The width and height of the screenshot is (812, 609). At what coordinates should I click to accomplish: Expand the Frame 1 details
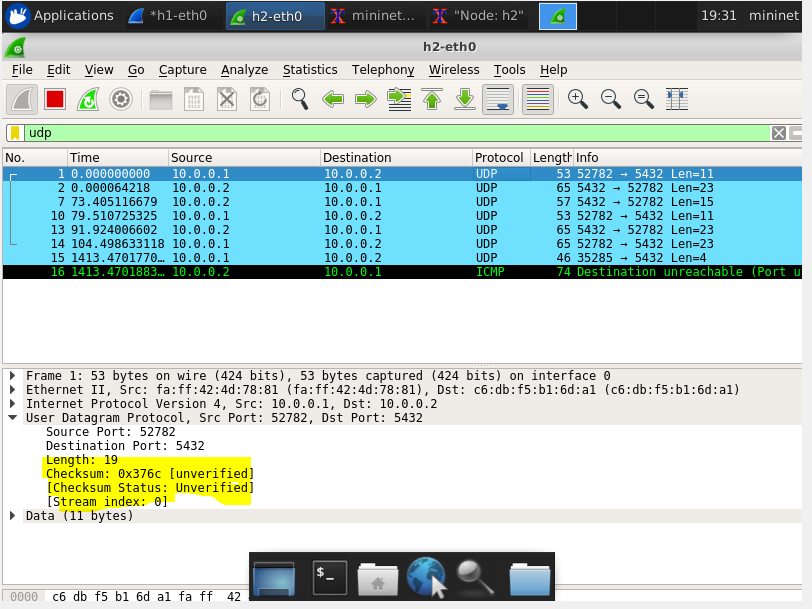click(13, 376)
